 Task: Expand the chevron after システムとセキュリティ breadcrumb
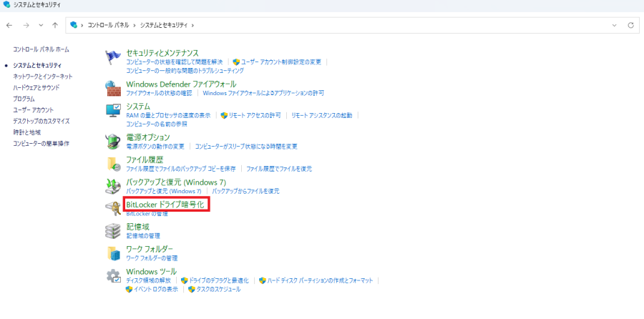click(192, 25)
